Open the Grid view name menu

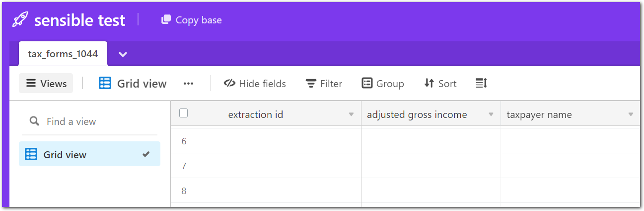[133, 84]
